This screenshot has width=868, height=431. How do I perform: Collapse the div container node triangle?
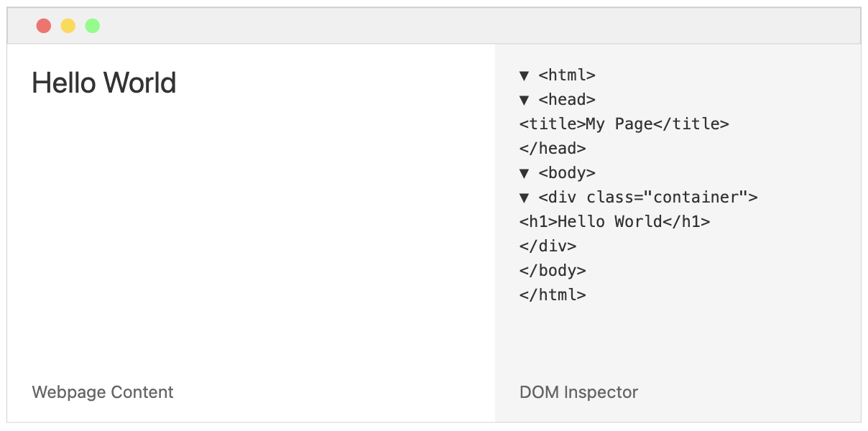[525, 198]
